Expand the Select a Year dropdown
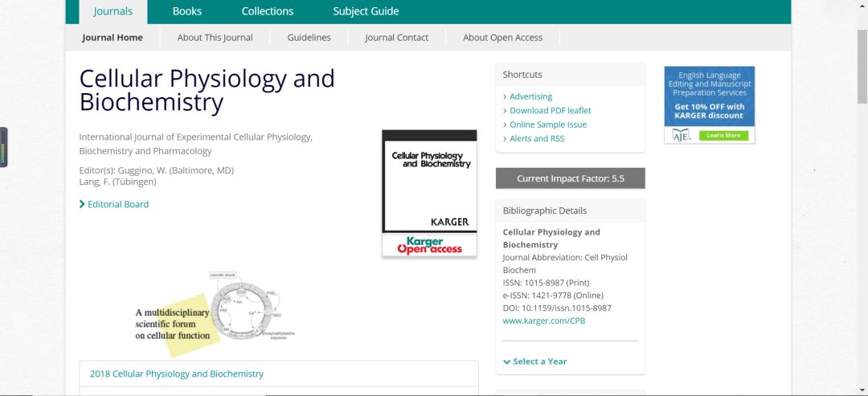The width and height of the screenshot is (868, 396). coord(534,361)
